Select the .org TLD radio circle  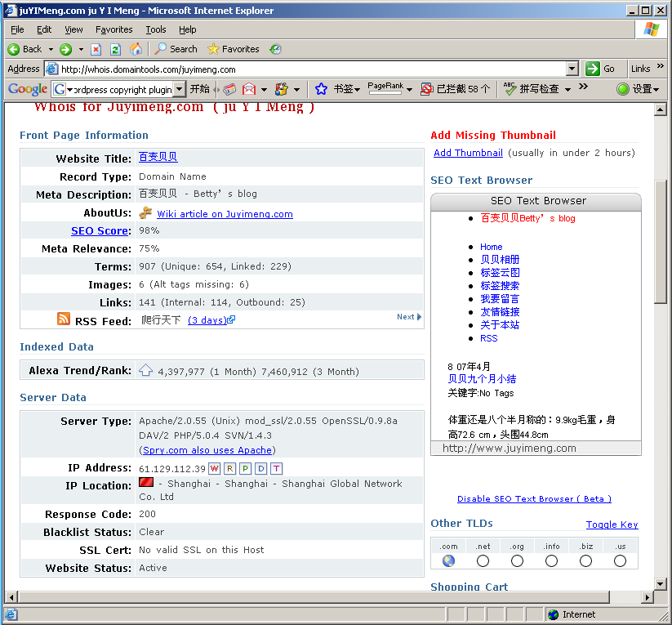[517, 560]
